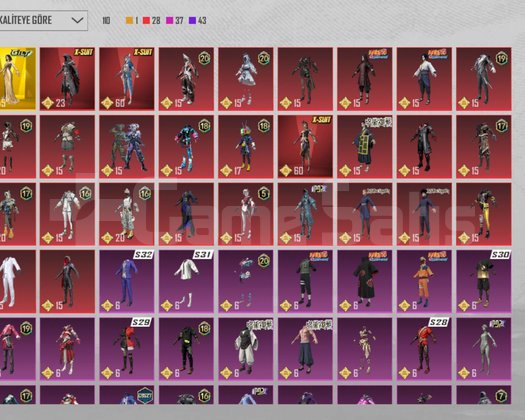Select the level 18 card priced 17
Screen dimensions: 525x420
pos(246,146)
